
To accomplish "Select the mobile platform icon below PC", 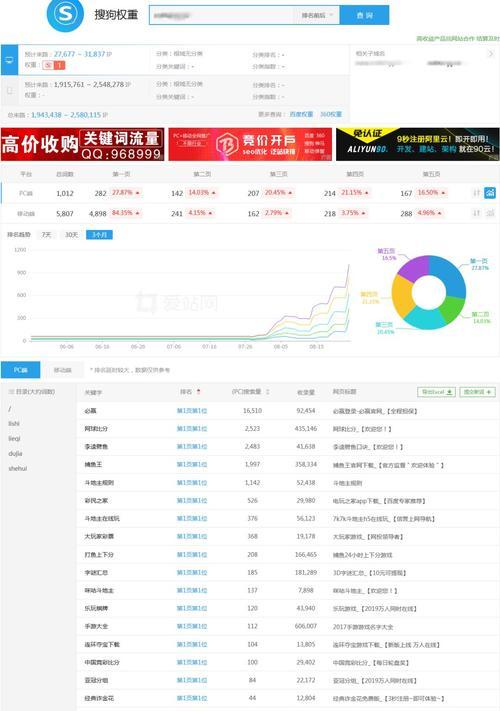I will click(10, 90).
